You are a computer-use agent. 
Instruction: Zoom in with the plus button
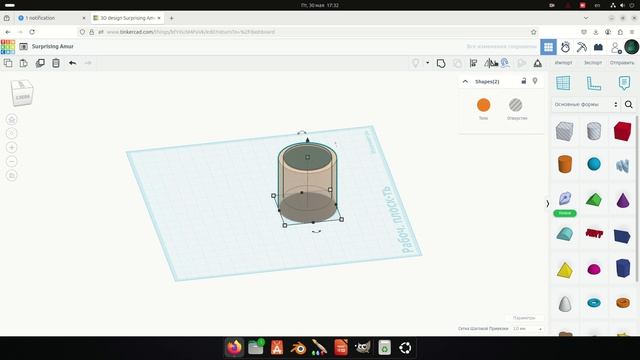point(12,147)
